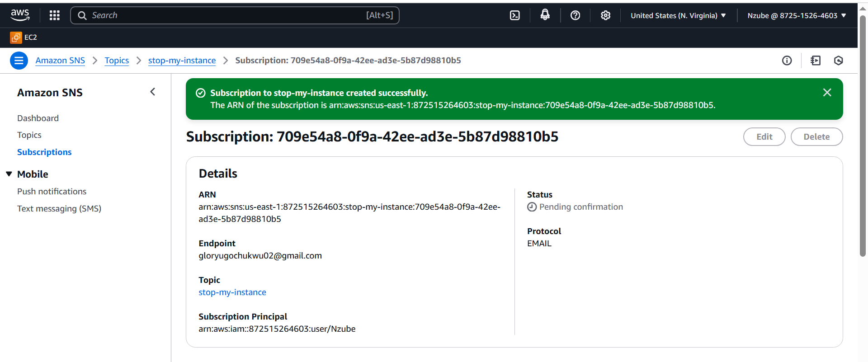
Task: Collapse the Amazon SNS sidebar
Action: [153, 92]
